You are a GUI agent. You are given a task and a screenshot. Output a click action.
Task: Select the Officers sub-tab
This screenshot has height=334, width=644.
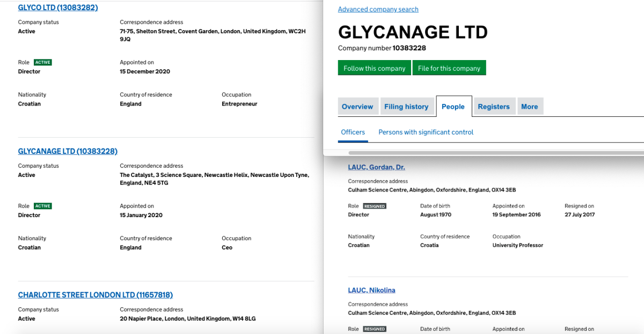[x=353, y=132]
